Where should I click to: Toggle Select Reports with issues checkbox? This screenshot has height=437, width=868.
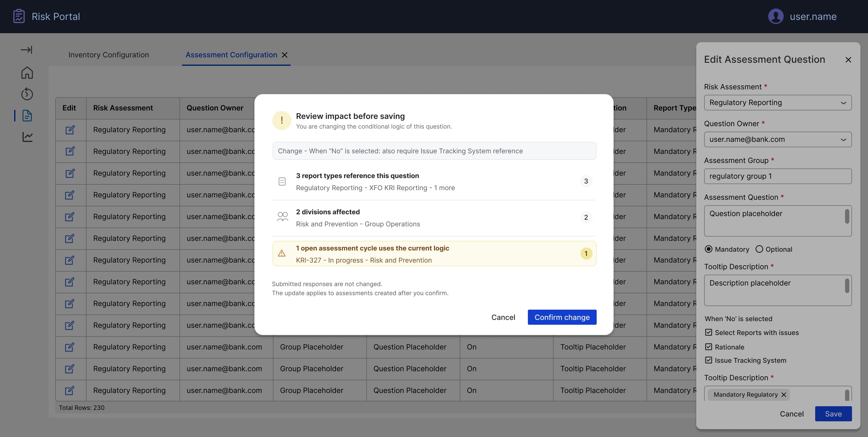click(x=709, y=333)
